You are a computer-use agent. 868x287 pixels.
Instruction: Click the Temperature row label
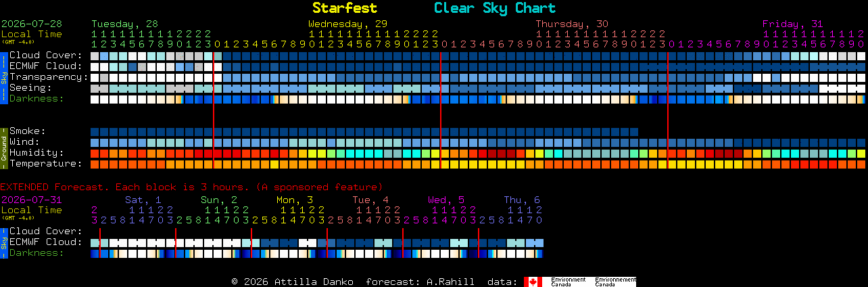coord(46,163)
